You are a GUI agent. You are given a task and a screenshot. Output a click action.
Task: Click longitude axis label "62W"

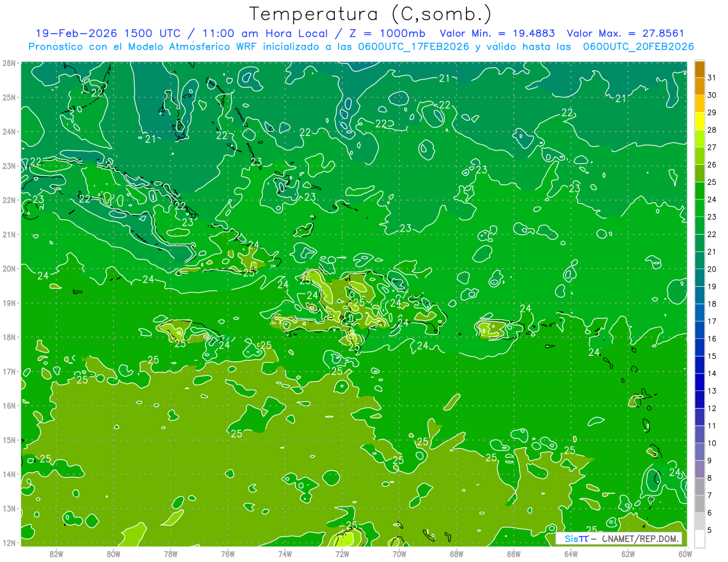pos(628,553)
